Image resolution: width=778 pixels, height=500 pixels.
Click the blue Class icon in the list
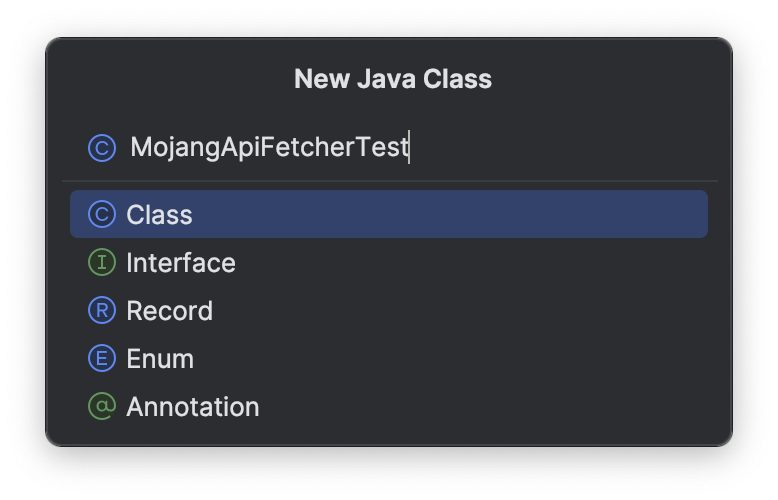101,215
